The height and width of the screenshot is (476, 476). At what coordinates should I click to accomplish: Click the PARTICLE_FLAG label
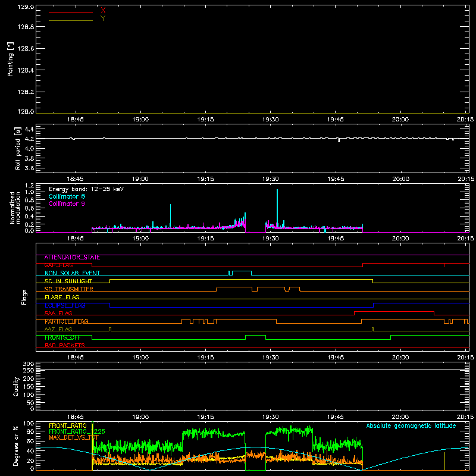67,321
